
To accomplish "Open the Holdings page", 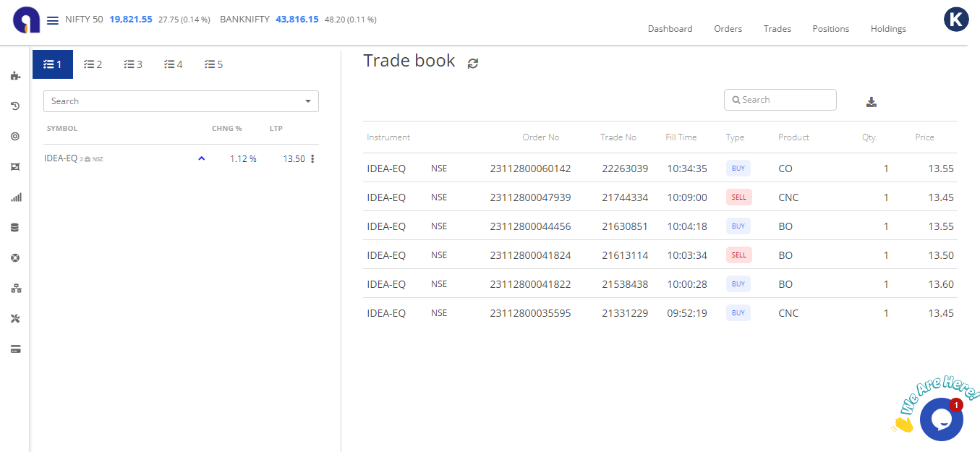I will coord(888,29).
